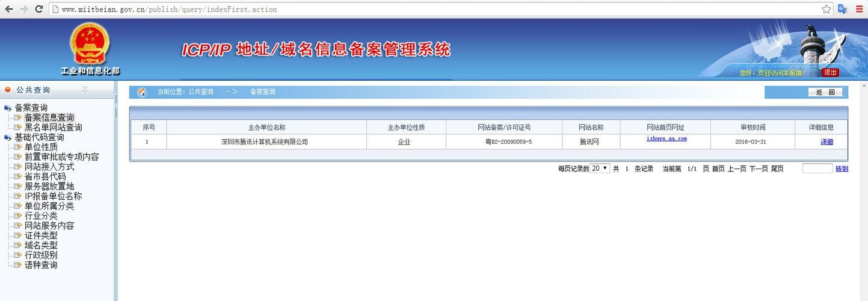Open the Chrome hamburger menu

[x=860, y=9]
